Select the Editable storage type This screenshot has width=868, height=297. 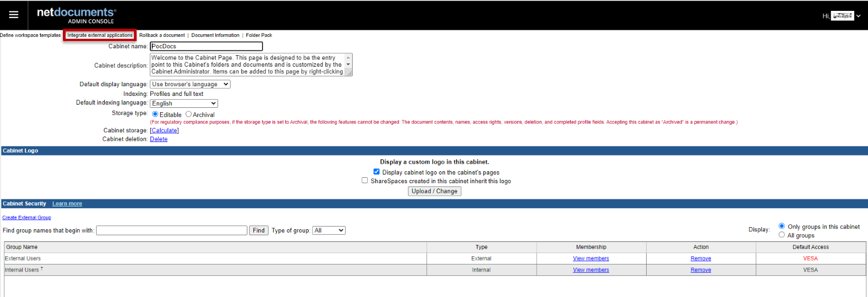click(x=155, y=114)
